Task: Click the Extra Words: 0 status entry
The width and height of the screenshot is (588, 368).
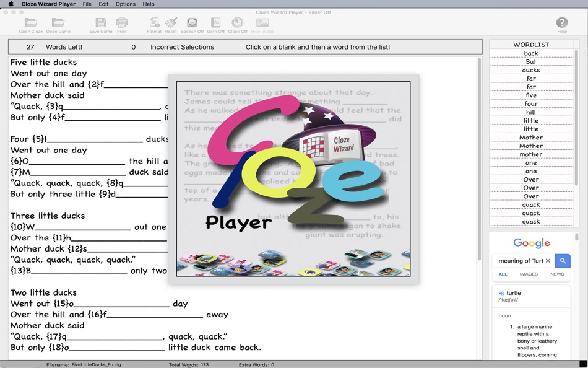Action: (256, 365)
